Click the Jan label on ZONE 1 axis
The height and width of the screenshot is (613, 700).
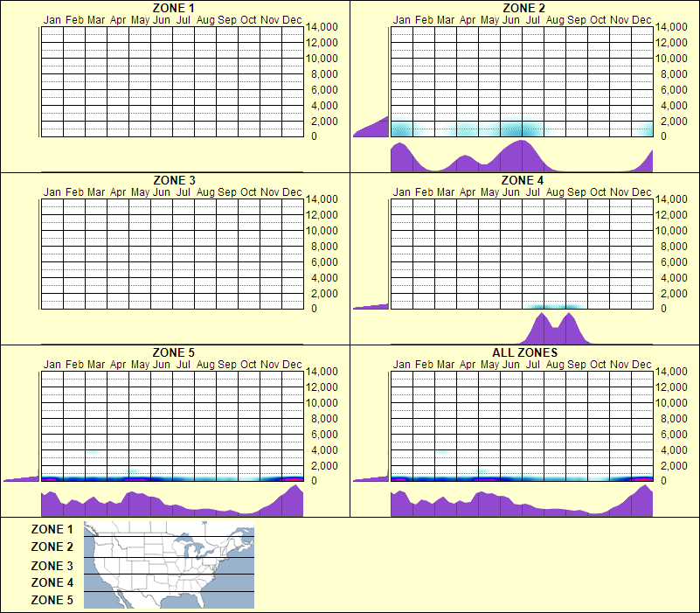tap(52, 19)
